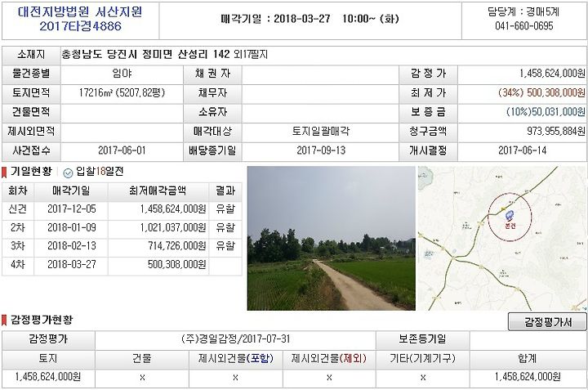The image size is (588, 390).
Task: Select 3차 row date 2018-02-13
Action: tap(72, 245)
